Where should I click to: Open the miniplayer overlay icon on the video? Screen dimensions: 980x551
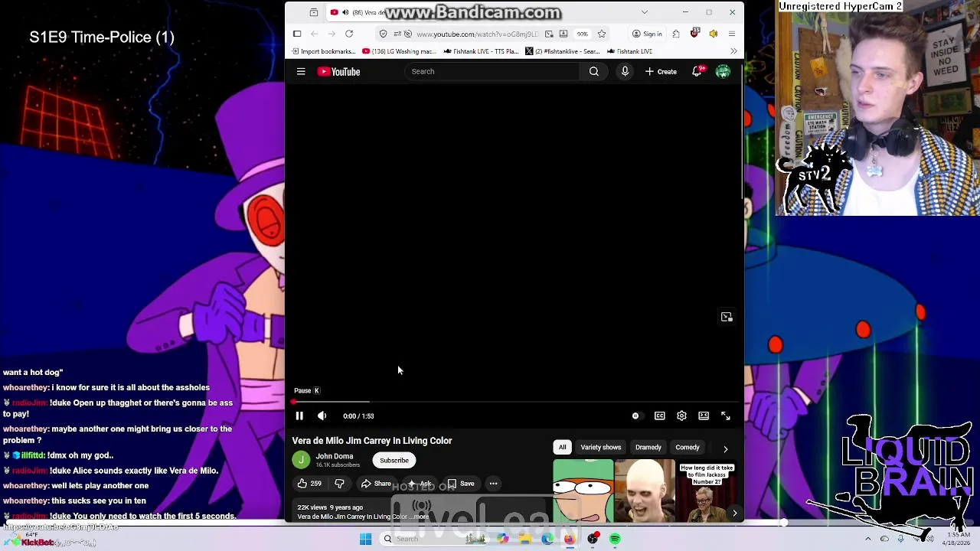pos(727,317)
